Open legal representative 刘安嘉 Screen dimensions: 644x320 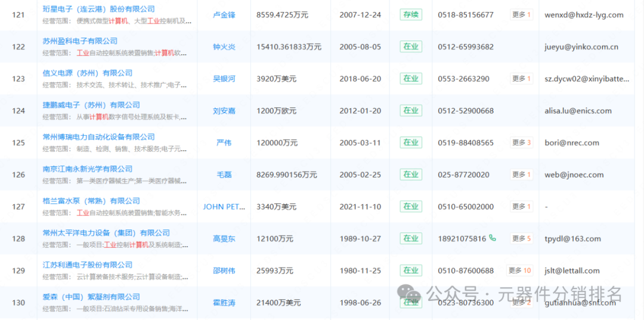click(224, 111)
